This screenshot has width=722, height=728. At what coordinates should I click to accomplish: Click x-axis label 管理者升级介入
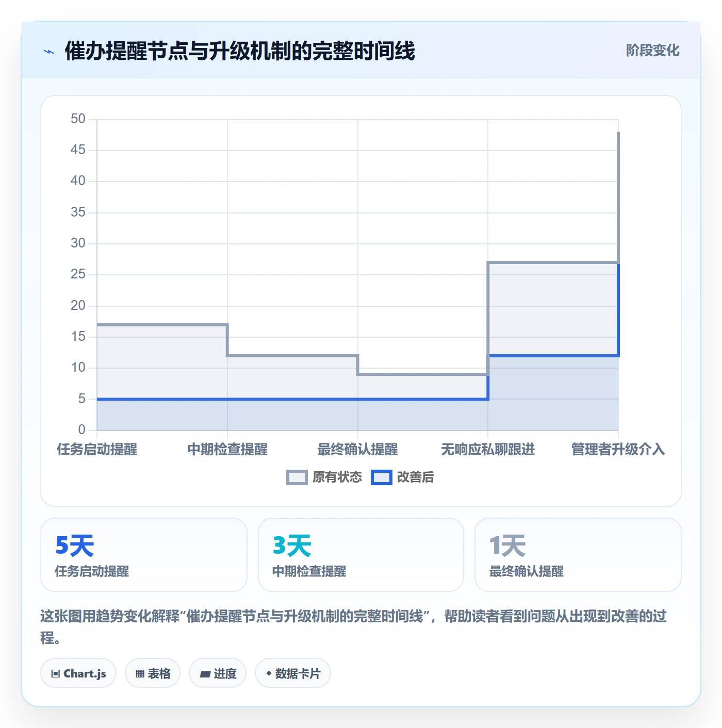pos(618,450)
